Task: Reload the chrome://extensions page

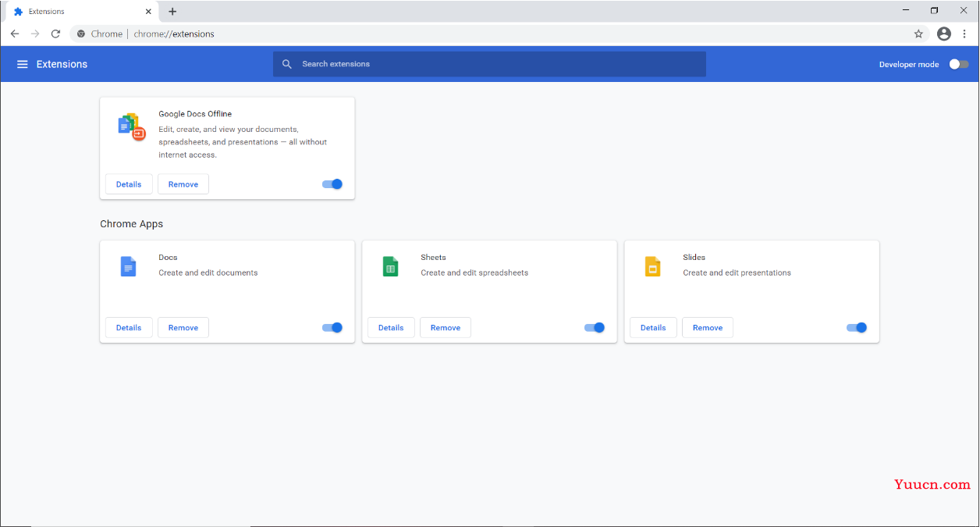Action: [55, 34]
